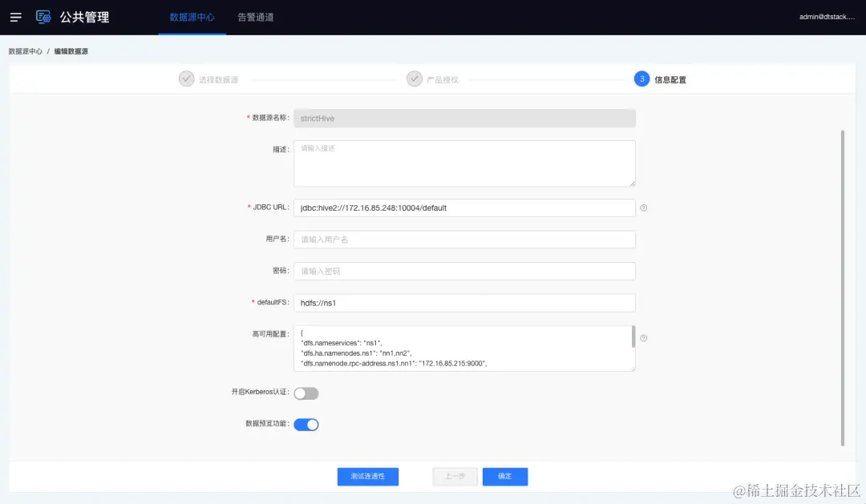Switch to 告警通道 tab
Viewport: 866px width, 504px height.
[255, 17]
